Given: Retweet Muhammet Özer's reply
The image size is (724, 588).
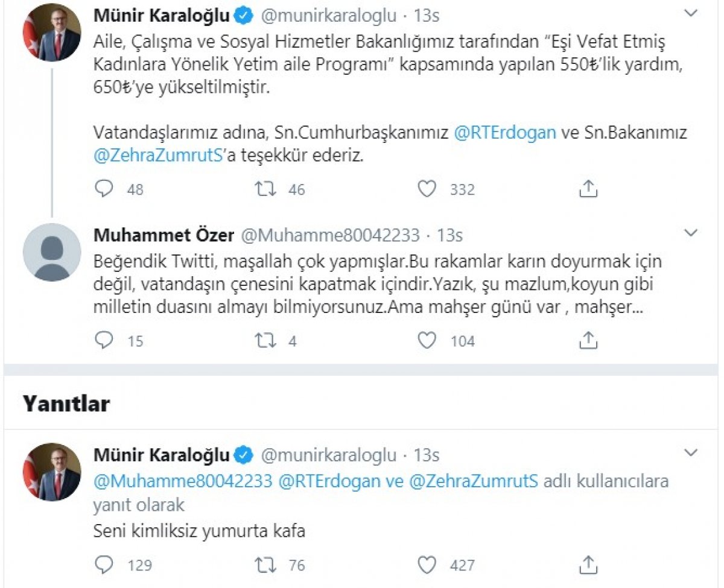Looking at the screenshot, I should tap(264, 340).
